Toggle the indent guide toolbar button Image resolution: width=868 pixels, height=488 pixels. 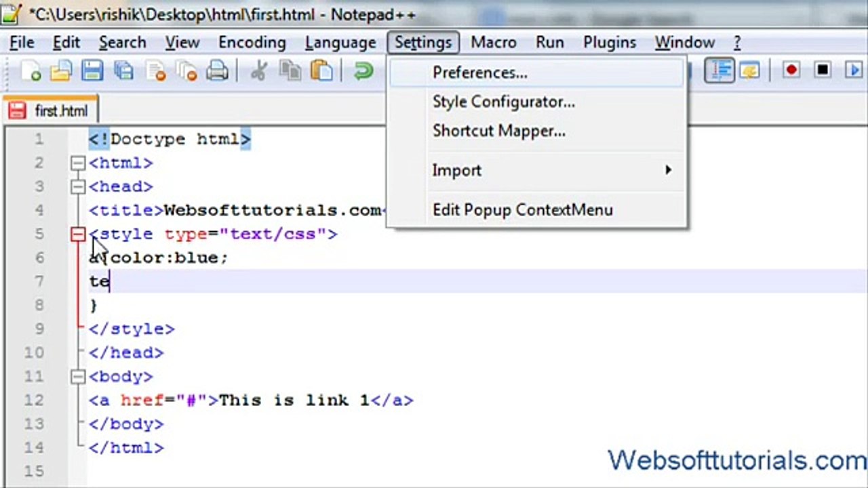(719, 70)
